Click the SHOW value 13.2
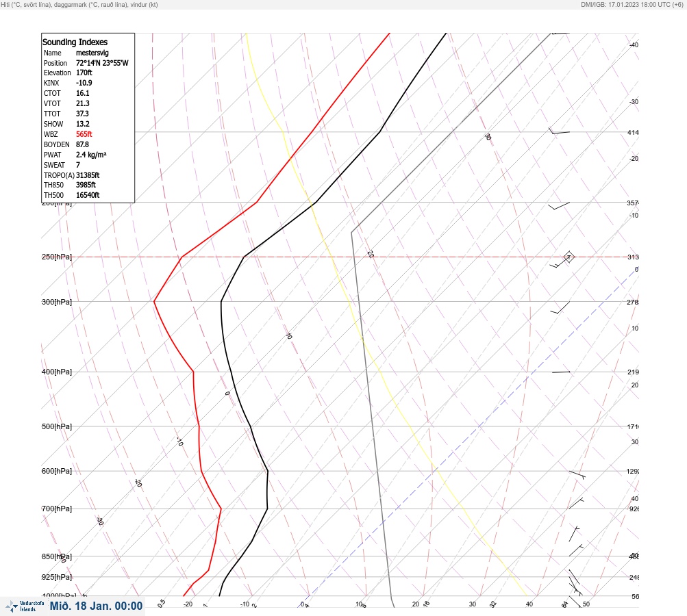The height and width of the screenshot is (616, 687). (x=82, y=124)
